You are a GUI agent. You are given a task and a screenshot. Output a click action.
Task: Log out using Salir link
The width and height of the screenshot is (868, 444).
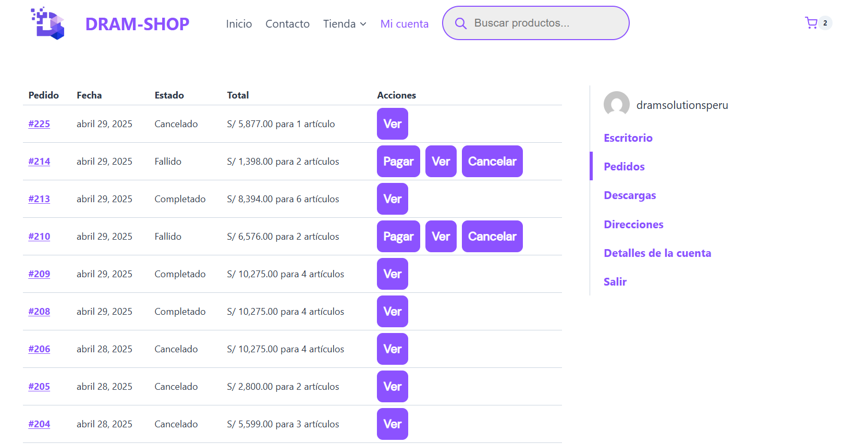(x=615, y=282)
